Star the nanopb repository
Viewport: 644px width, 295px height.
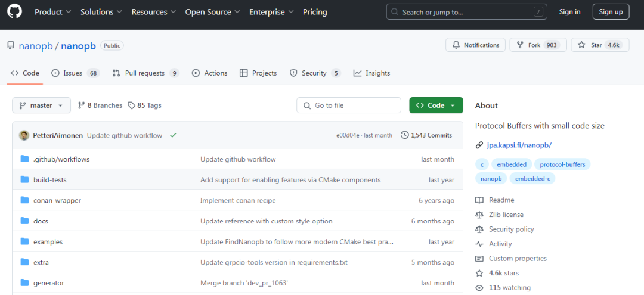(589, 45)
